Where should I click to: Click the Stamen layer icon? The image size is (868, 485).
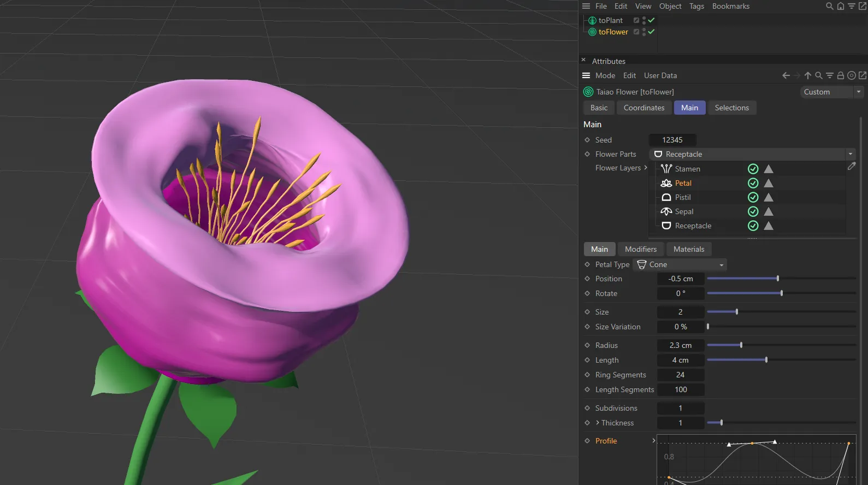tap(666, 169)
